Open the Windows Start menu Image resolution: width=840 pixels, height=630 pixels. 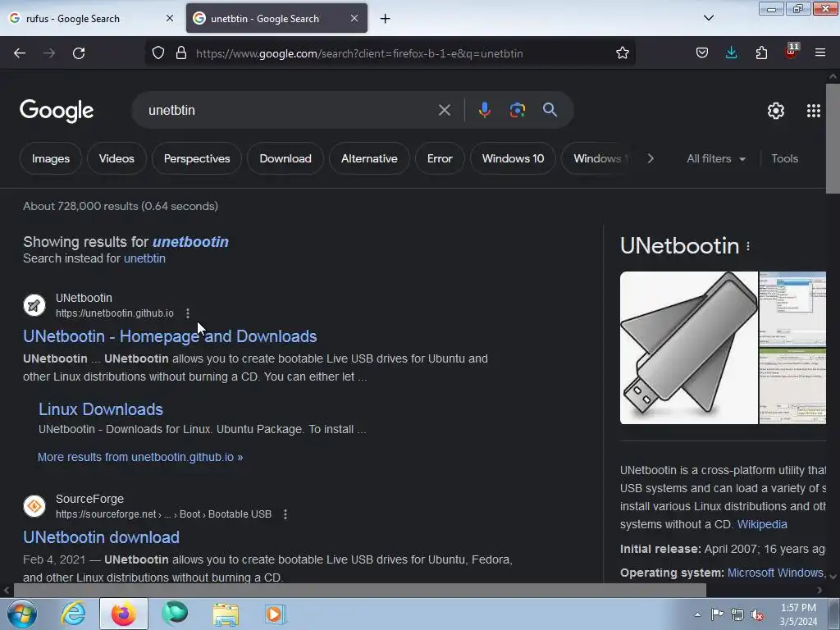[x=21, y=614]
